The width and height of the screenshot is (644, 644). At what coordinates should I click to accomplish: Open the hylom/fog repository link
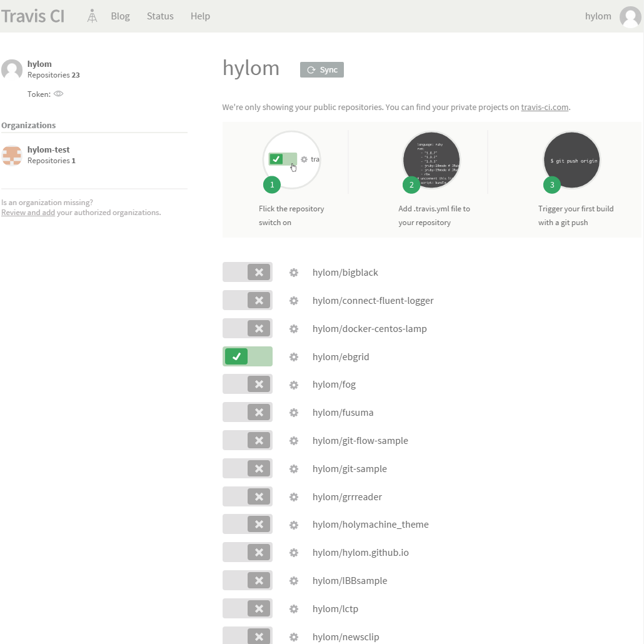coord(334,385)
